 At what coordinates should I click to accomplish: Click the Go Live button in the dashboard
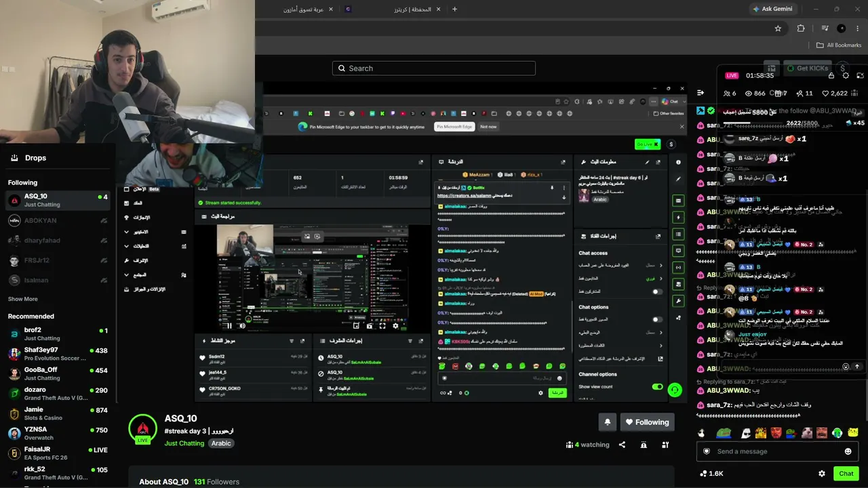click(x=648, y=144)
